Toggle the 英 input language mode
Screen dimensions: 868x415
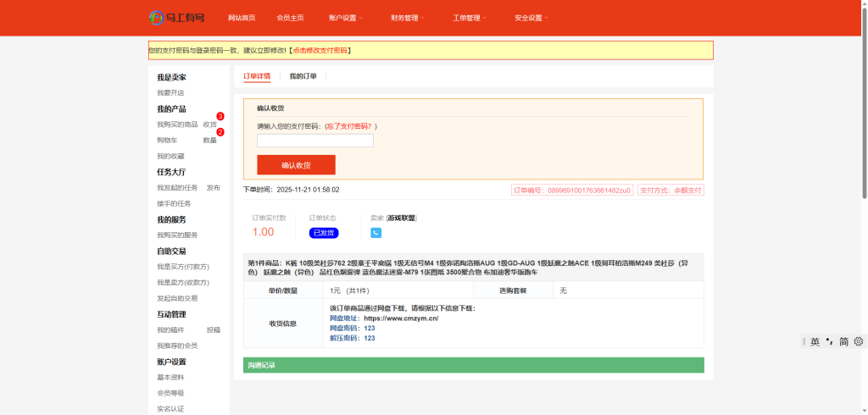pos(815,341)
